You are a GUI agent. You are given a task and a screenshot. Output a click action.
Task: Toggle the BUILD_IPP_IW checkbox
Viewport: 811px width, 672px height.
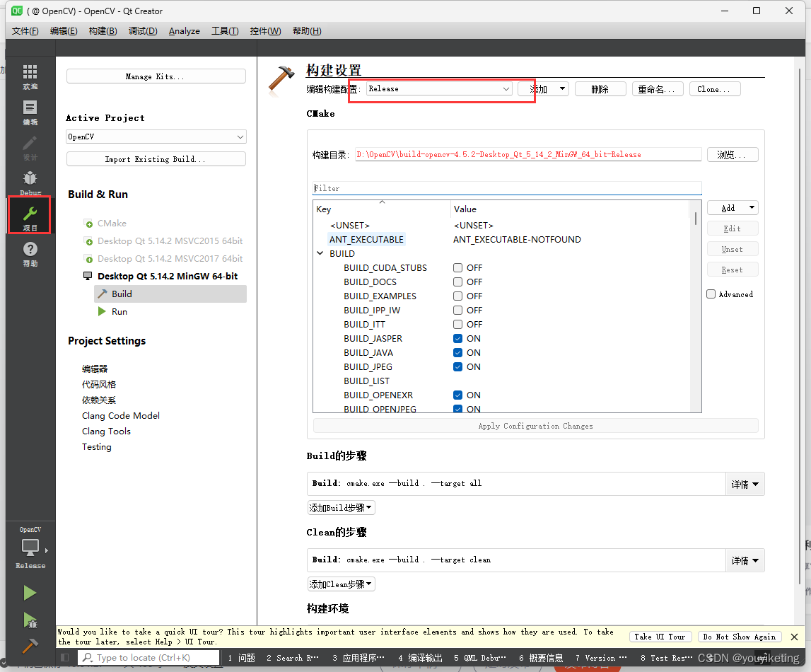pyautogui.click(x=457, y=311)
